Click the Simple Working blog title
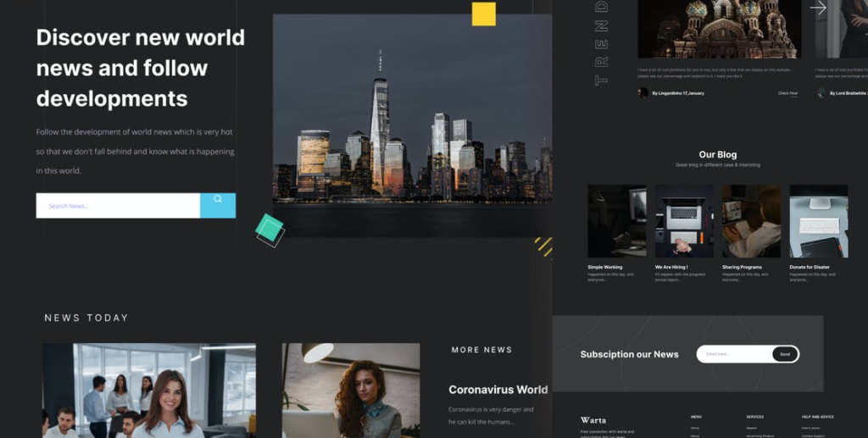This screenshot has height=438, width=868. click(605, 267)
